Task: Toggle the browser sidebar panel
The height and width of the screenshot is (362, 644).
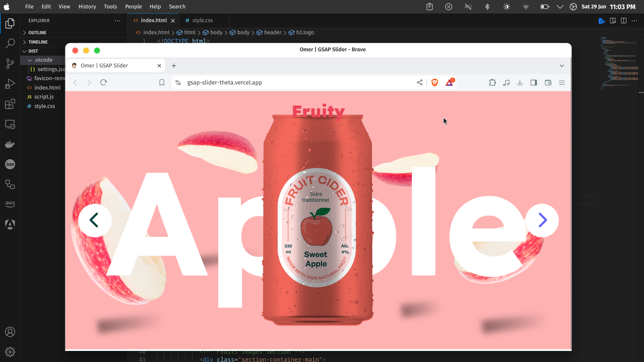Action: [534, 82]
